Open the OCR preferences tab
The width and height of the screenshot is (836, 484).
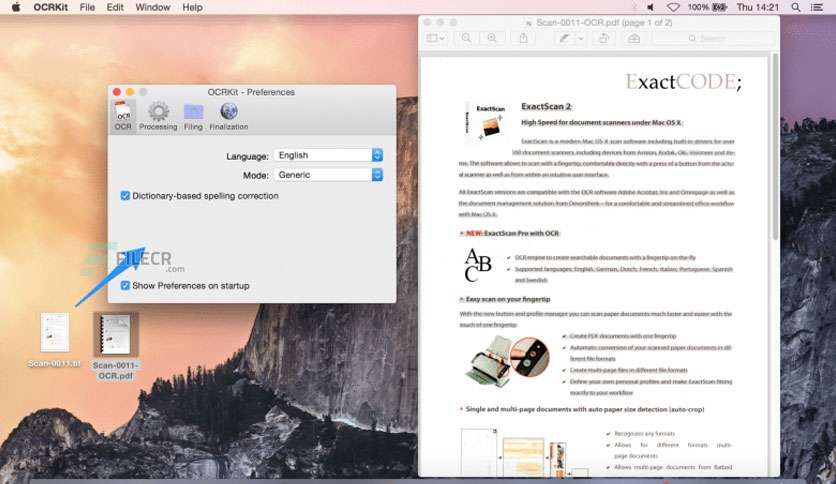coord(123,116)
